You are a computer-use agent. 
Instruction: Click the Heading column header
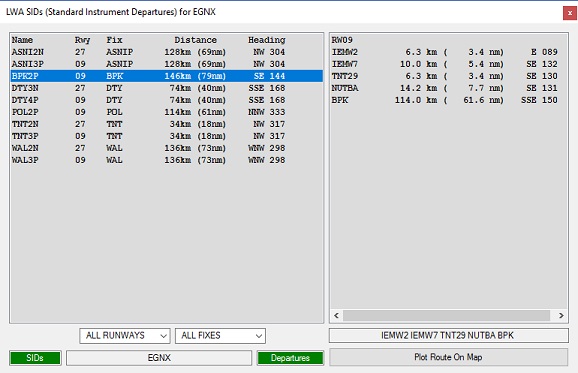pyautogui.click(x=267, y=40)
